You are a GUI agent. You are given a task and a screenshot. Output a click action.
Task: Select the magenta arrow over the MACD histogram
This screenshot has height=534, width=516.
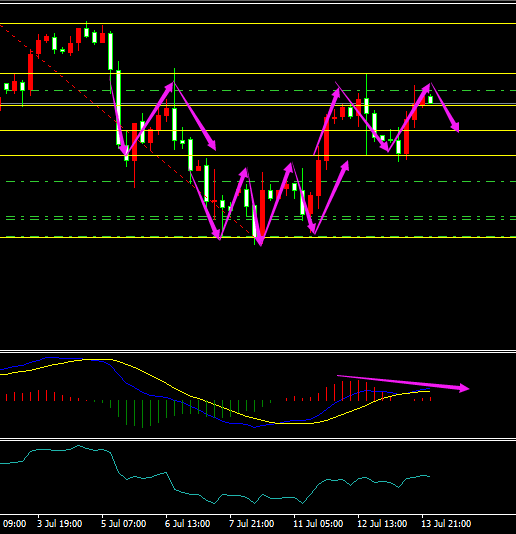click(403, 382)
